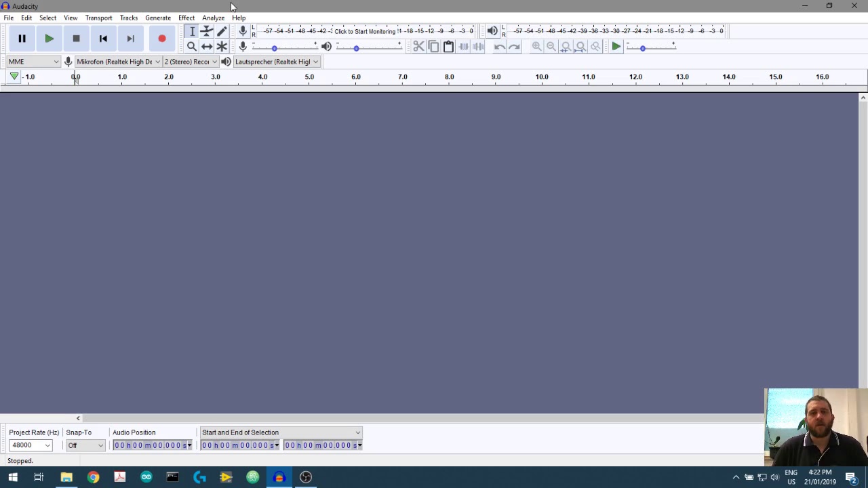868x488 pixels.
Task: Adjust the playback speed slider
Action: pyautogui.click(x=650, y=47)
